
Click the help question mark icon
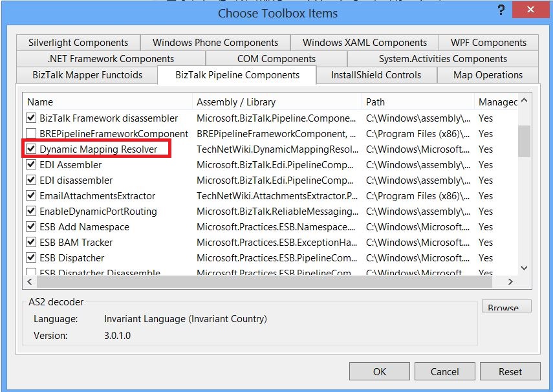501,10
